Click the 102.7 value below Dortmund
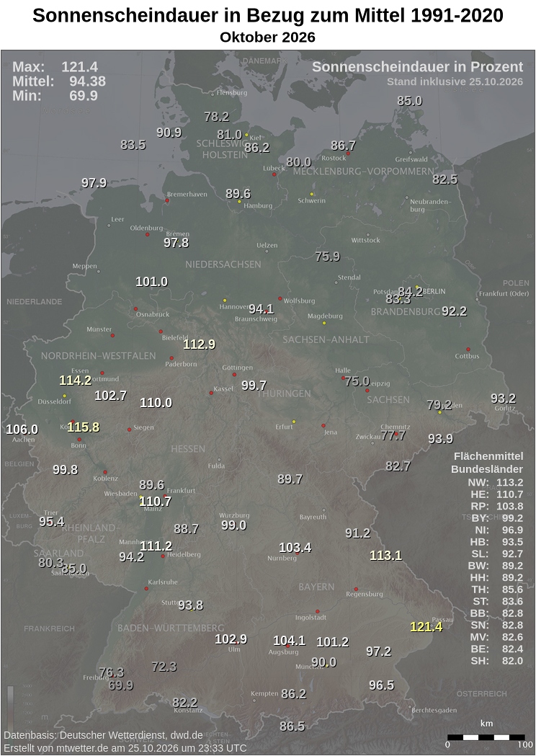The image size is (536, 756). (111, 396)
